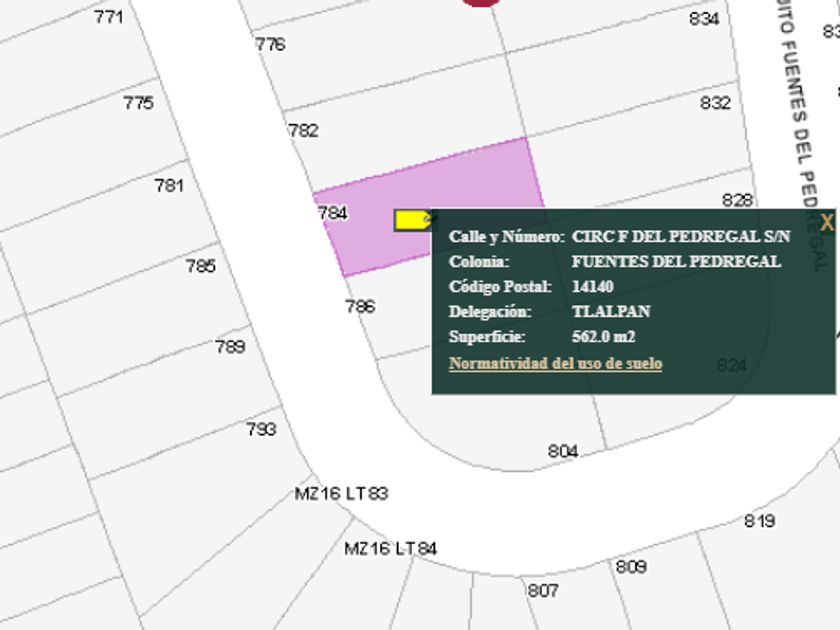Image resolution: width=840 pixels, height=630 pixels.
Task: Select lot 775 on the map
Action: tap(139, 103)
